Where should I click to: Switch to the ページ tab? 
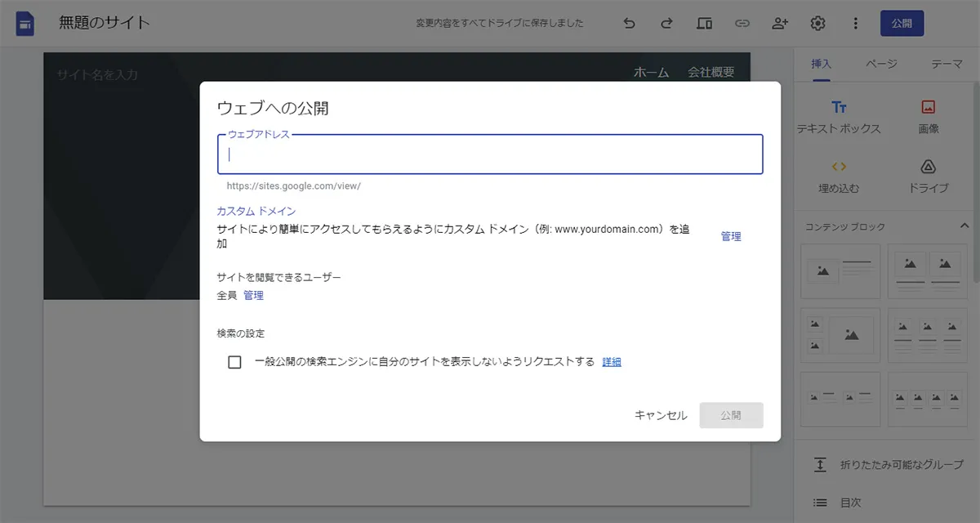(x=881, y=63)
